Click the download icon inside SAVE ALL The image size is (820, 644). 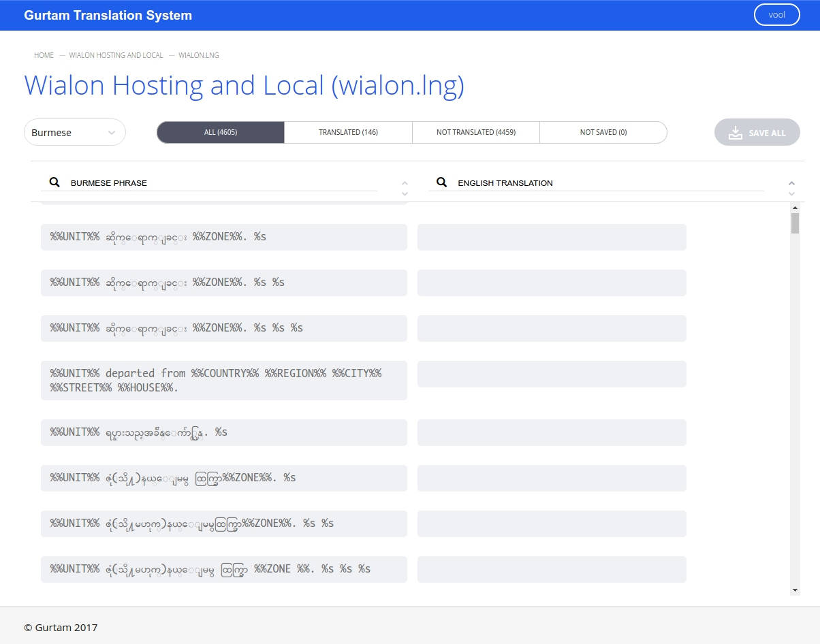pyautogui.click(x=735, y=132)
